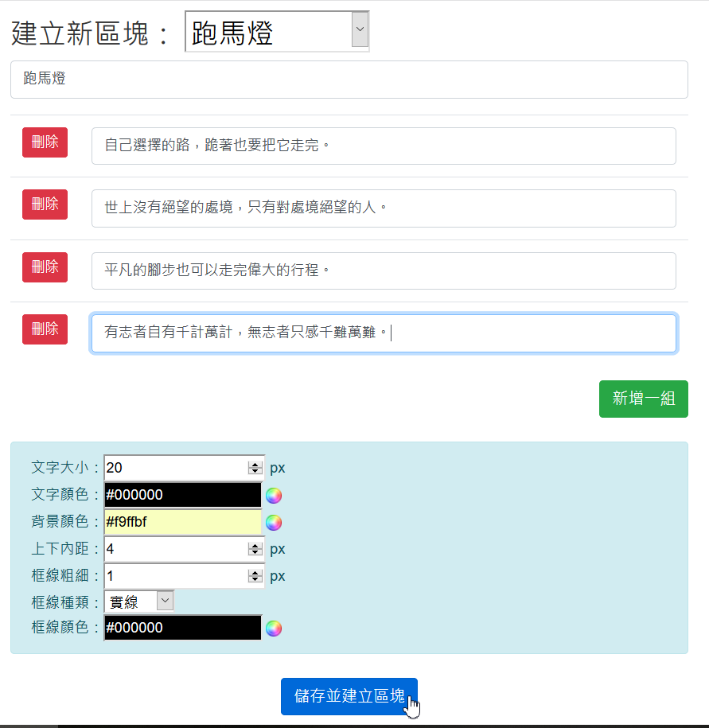Delete the second line 世上沒有絕望的處境
The image size is (709, 728).
(45, 204)
